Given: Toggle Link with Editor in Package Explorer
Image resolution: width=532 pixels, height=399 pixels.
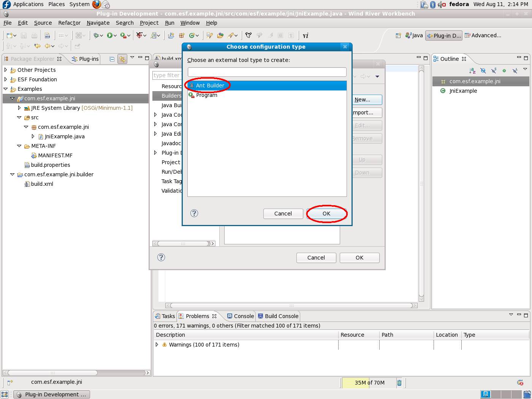Looking at the screenshot, I should pos(122,59).
